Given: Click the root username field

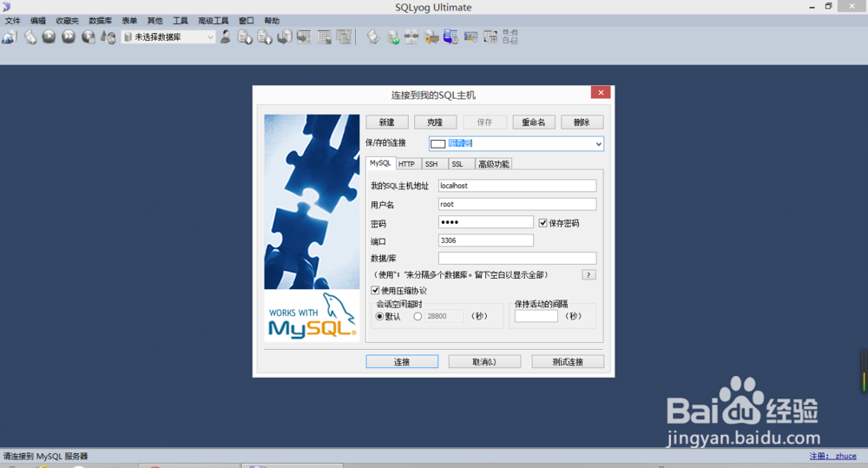Looking at the screenshot, I should 517,204.
